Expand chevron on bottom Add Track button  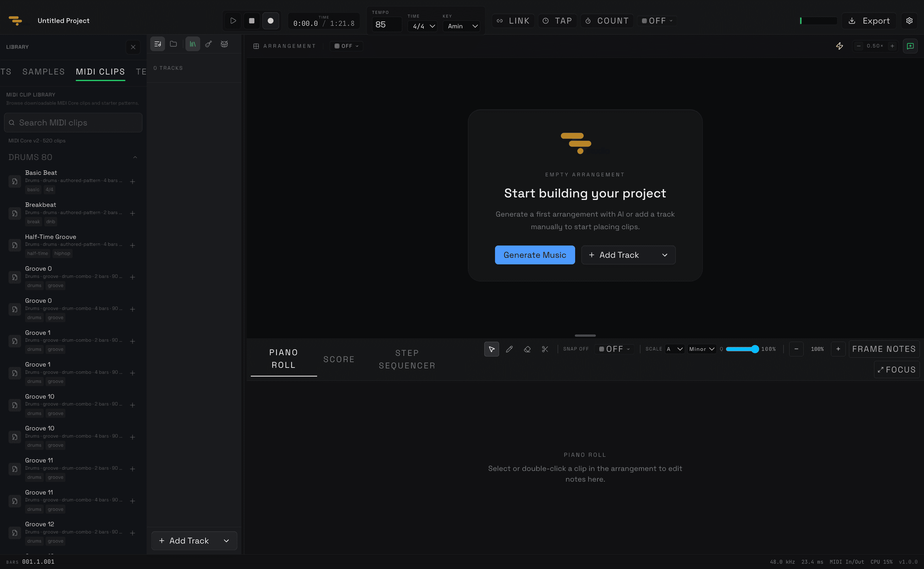coord(226,541)
